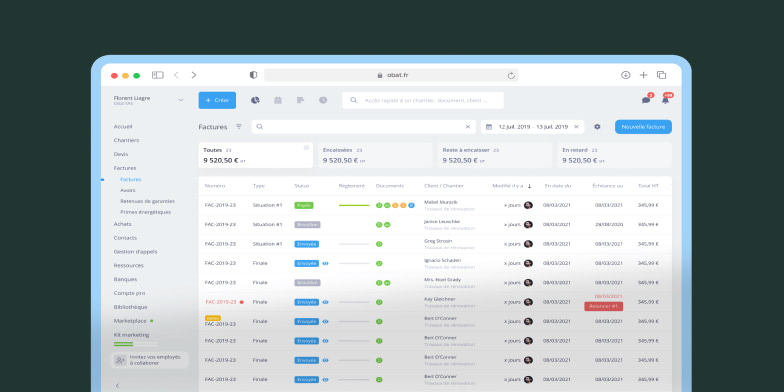
Task: Click the obat.fr browser address bar
Action: (x=391, y=75)
